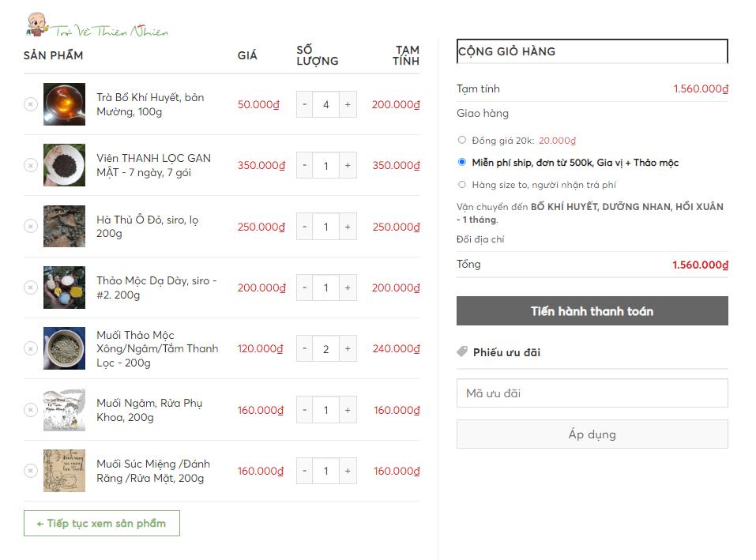Increase quantity of Thảo Mộc Dạ Dày siro
Screen dimensions: 756x560
(x=348, y=288)
